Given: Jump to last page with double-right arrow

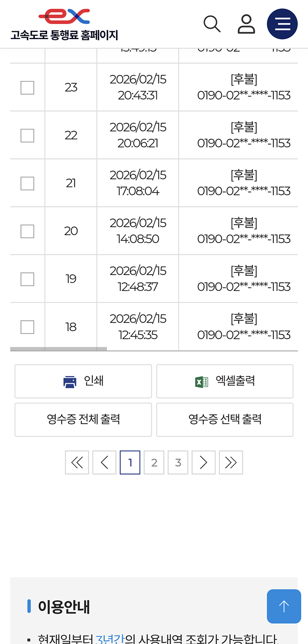Looking at the screenshot, I should click(x=231, y=462).
